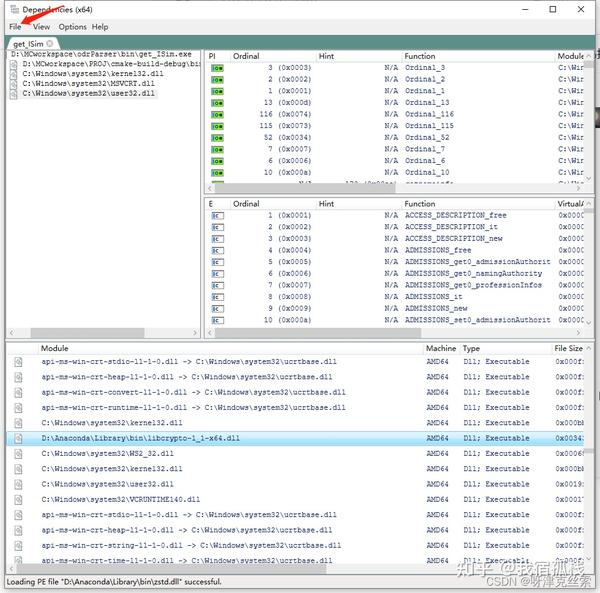Close the get_ISim tab via its icon

[50, 44]
